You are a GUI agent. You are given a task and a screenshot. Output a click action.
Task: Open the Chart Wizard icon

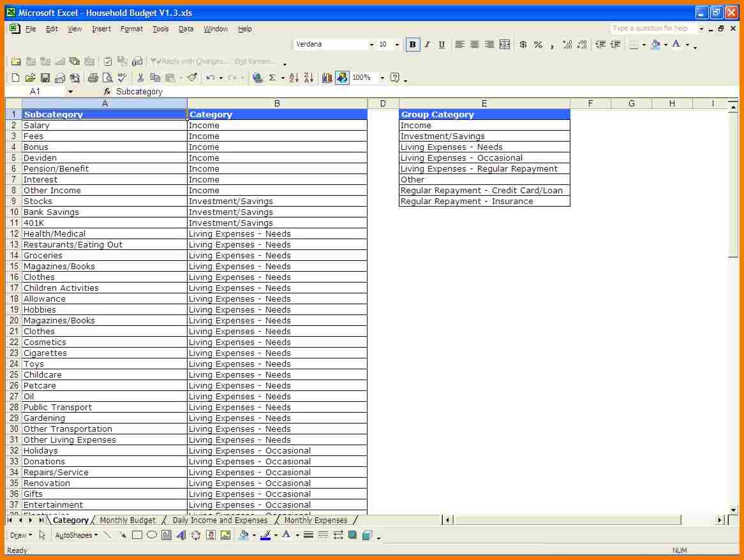point(327,78)
